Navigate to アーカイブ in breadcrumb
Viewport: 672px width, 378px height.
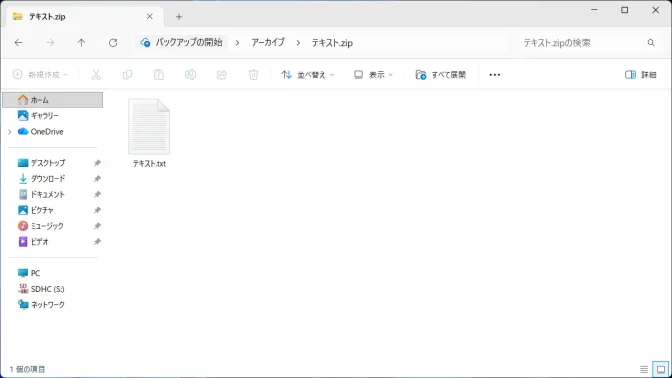pyautogui.click(x=268, y=42)
